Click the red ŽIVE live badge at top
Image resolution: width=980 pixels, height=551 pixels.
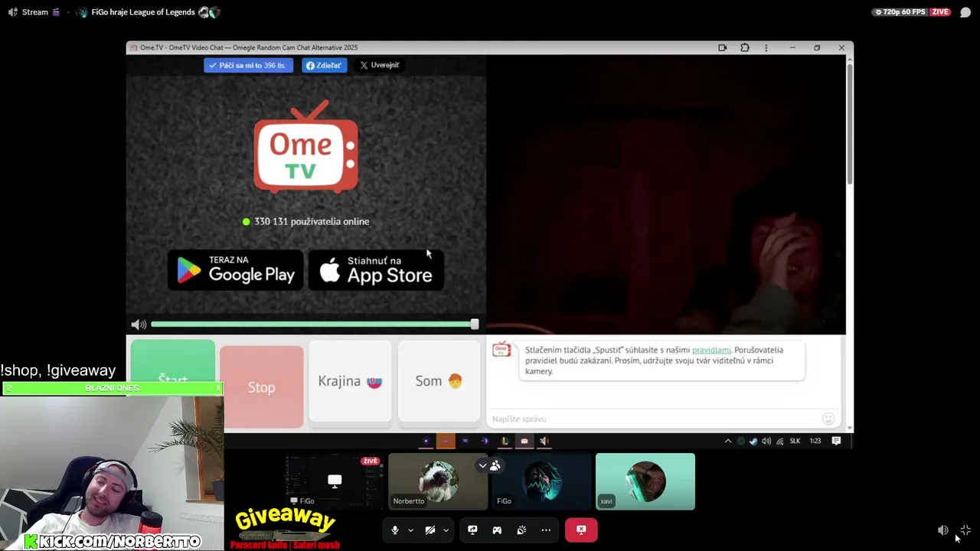(x=940, y=12)
